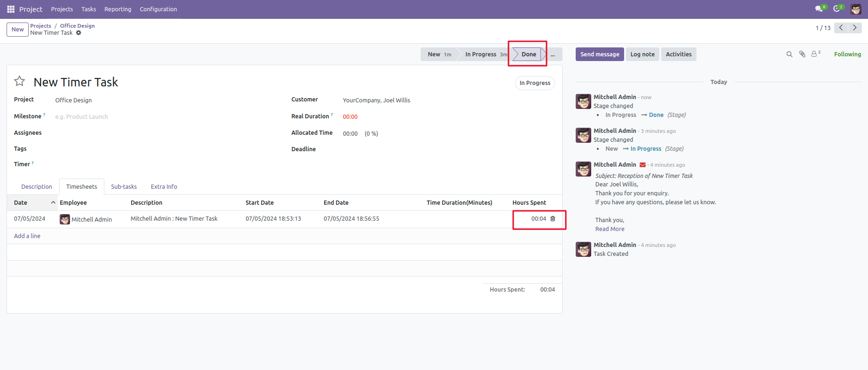Go to the next record arrow

855,28
